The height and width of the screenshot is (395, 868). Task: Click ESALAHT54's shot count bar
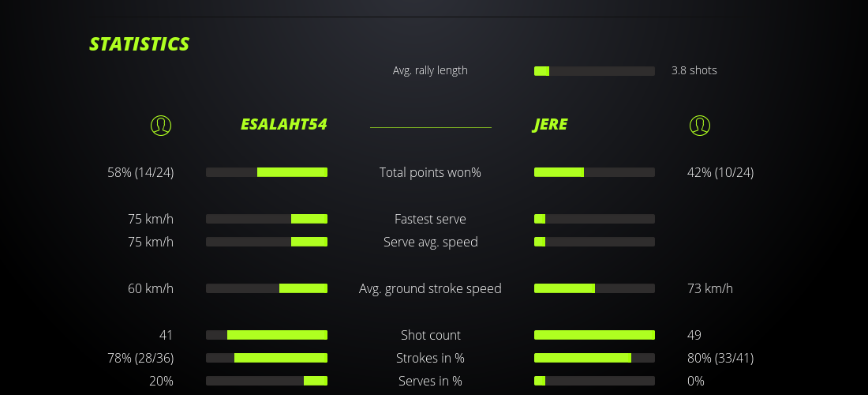[267, 335]
